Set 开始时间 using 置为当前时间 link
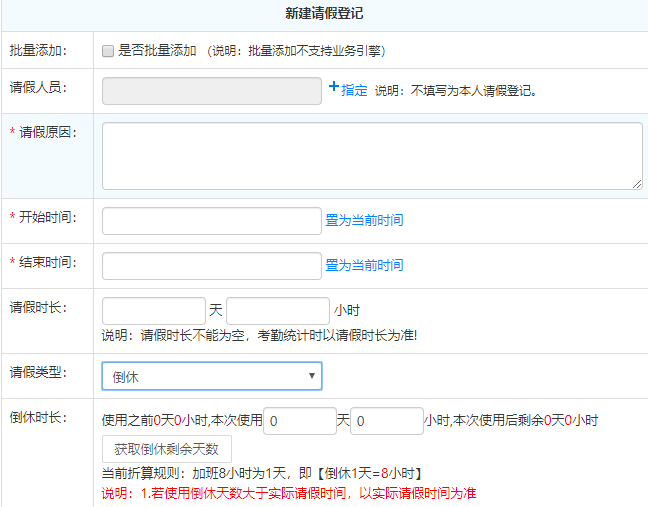648x507 pixels. coord(364,220)
